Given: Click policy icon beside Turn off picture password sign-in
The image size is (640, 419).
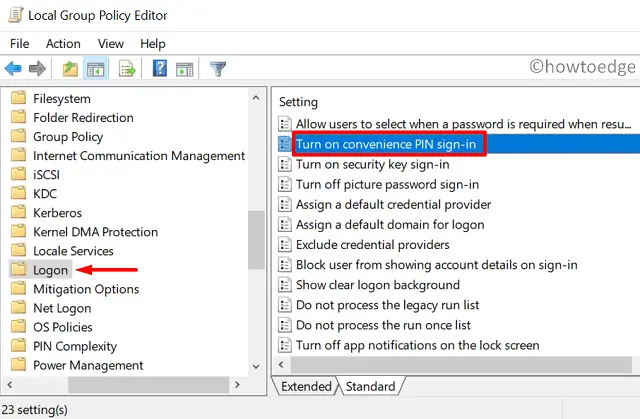Looking at the screenshot, I should pyautogui.click(x=284, y=184).
